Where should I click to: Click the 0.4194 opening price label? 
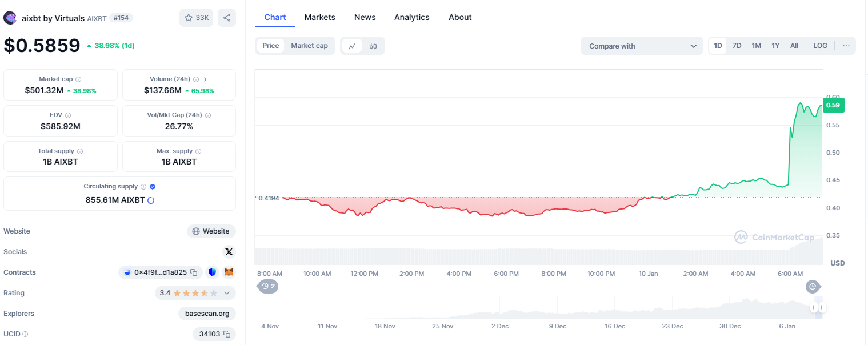[269, 198]
